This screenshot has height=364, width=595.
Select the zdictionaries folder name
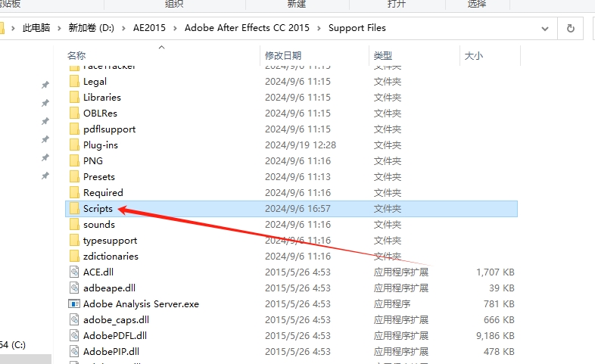click(111, 257)
